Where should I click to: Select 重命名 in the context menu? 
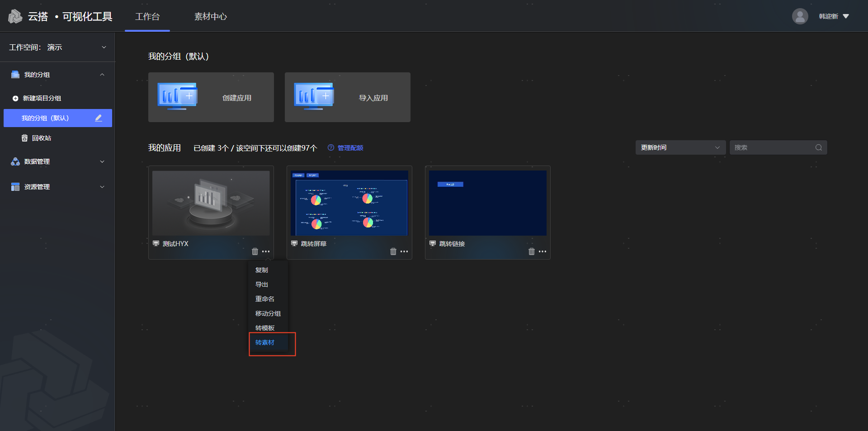[265, 299]
